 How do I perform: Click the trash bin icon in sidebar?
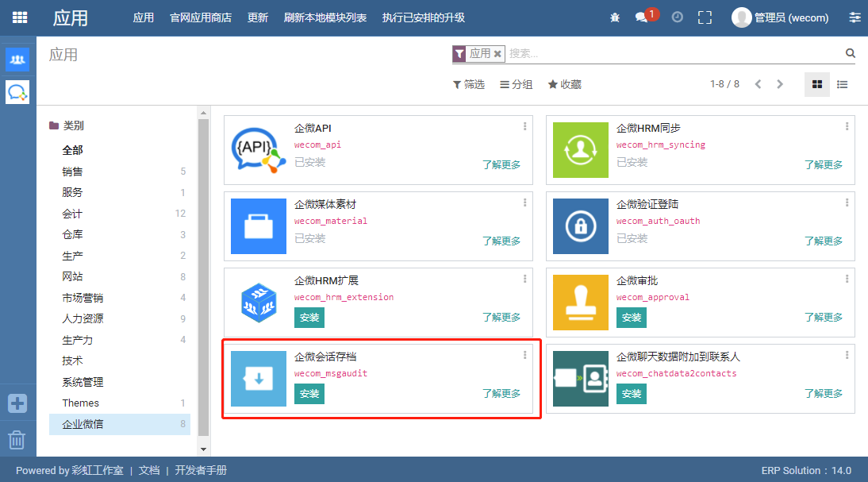[17, 440]
